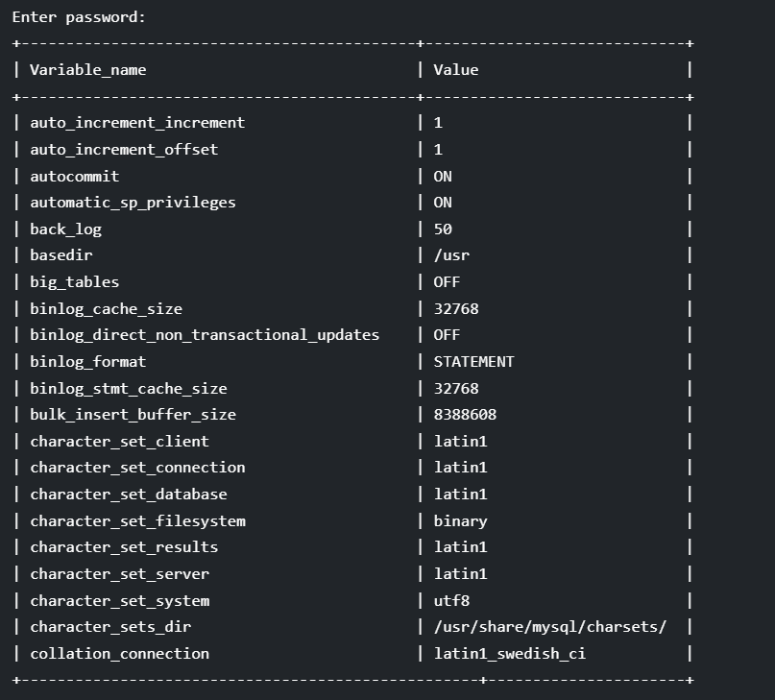Image resolution: width=775 pixels, height=700 pixels.
Task: Click the Enter password prompt text
Action: (79, 17)
